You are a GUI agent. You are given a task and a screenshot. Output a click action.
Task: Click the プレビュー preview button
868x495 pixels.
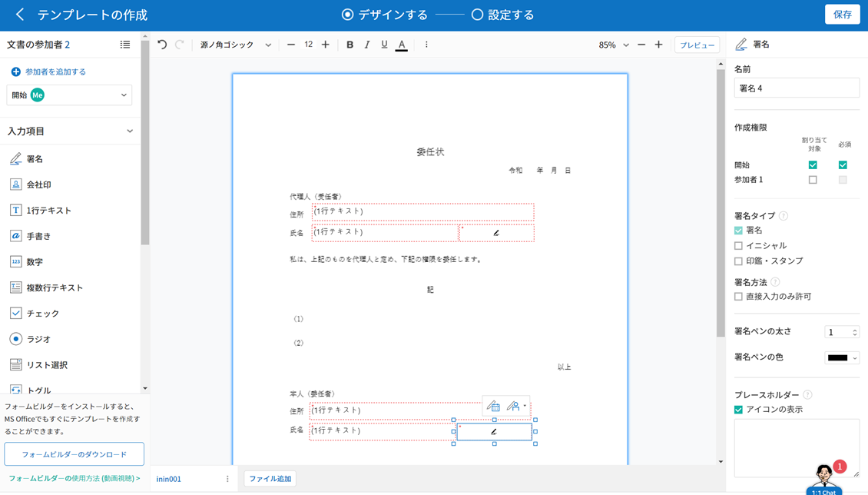click(x=697, y=45)
